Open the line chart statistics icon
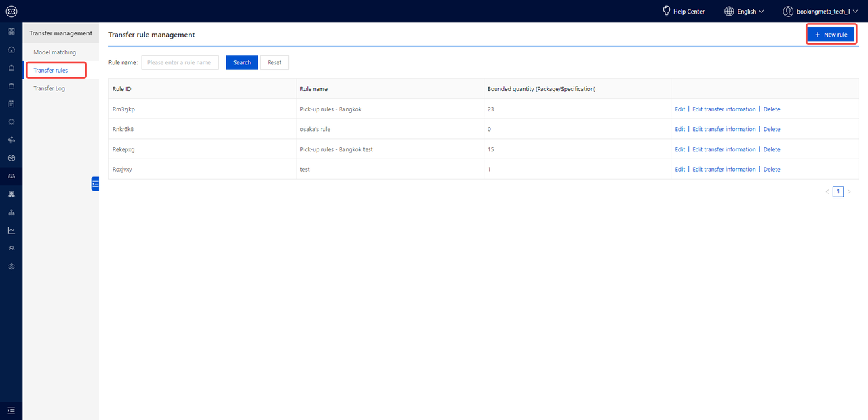Image resolution: width=868 pixels, height=420 pixels. 11,231
